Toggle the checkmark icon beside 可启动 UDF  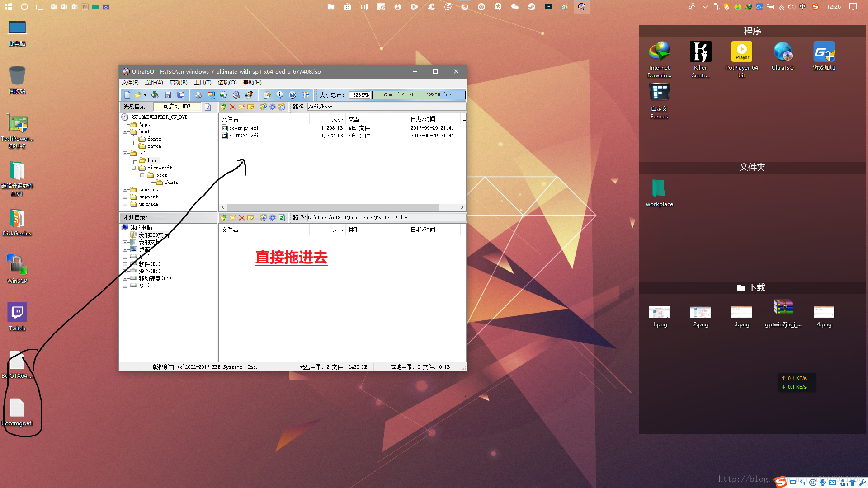208,107
